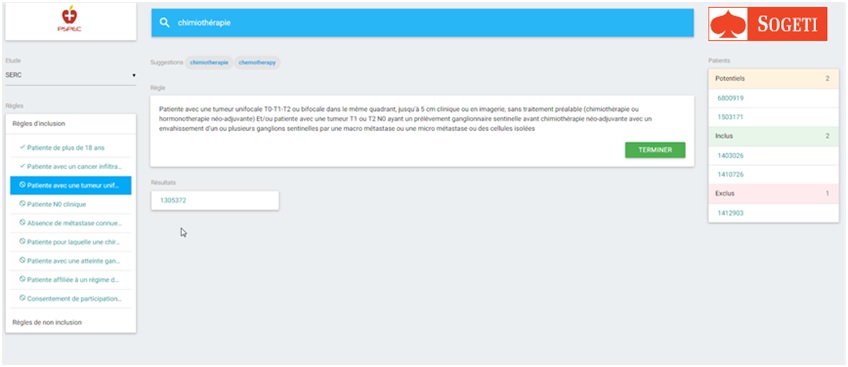Click the status icon beside Absence de métastase connue
The height and width of the screenshot is (367, 848).
point(22,223)
